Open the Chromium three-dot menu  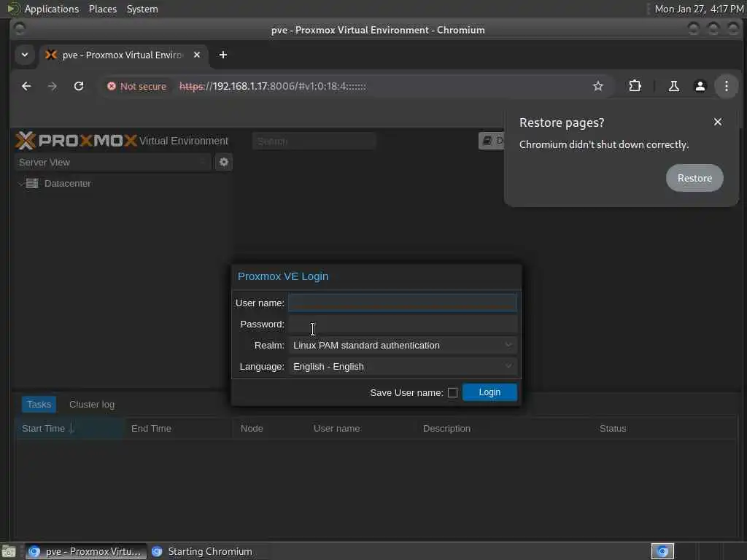726,86
